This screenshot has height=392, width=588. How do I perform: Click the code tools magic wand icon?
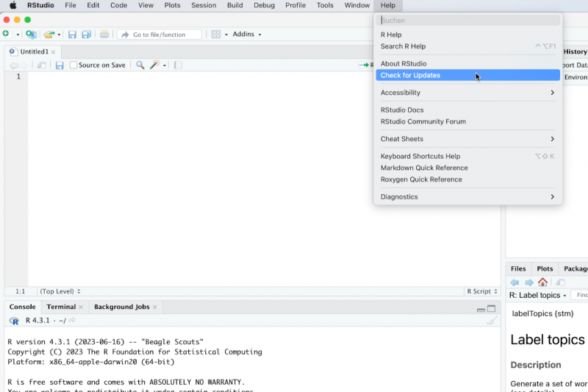pos(154,65)
